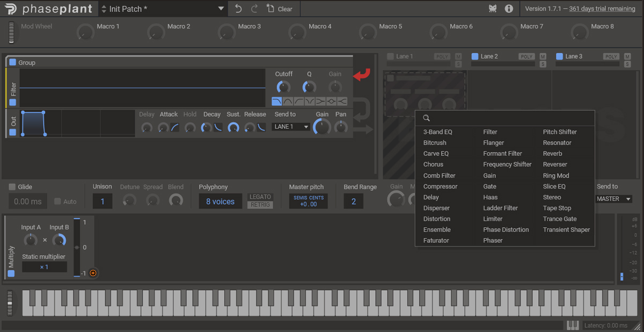Choose 3-Band EQ from the effects list
Viewport: 644px width, 332px height.
click(x=437, y=132)
